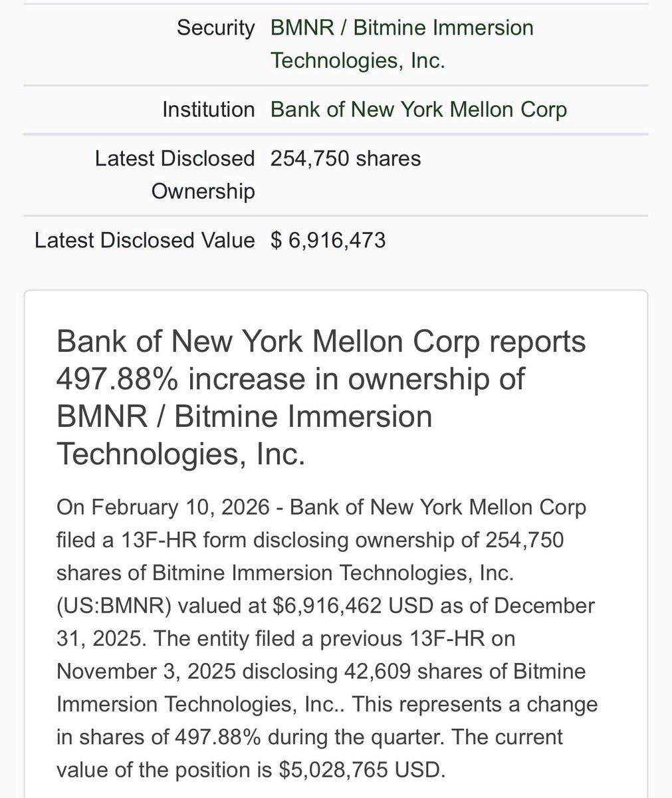This screenshot has height=798, width=672.
Task: Click the November 3, 2025 previous filing date
Action: coord(146,671)
